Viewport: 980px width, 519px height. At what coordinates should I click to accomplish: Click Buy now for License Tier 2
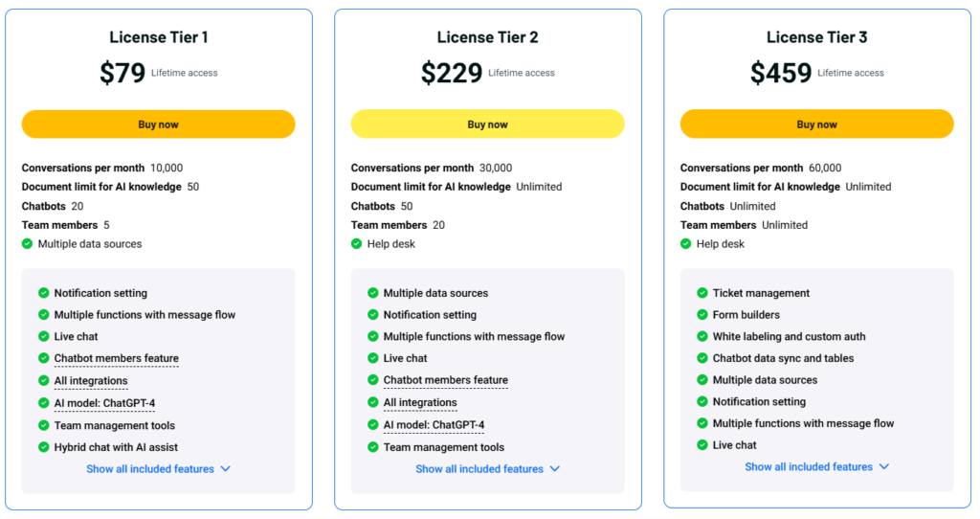coord(487,124)
